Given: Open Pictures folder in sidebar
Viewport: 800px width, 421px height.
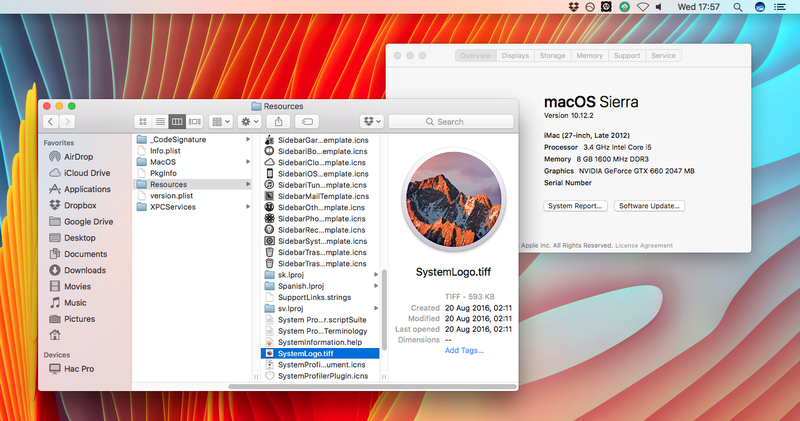Looking at the screenshot, I should coord(72,319).
